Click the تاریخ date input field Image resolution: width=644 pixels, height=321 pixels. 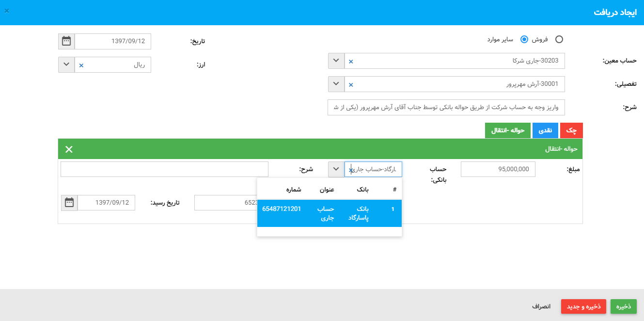pyautogui.click(x=113, y=41)
